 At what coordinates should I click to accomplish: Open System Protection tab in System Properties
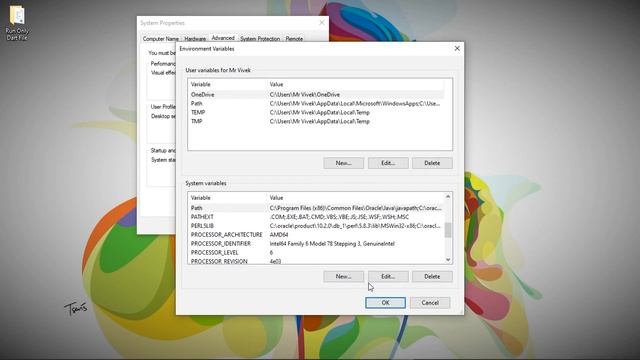click(x=260, y=39)
